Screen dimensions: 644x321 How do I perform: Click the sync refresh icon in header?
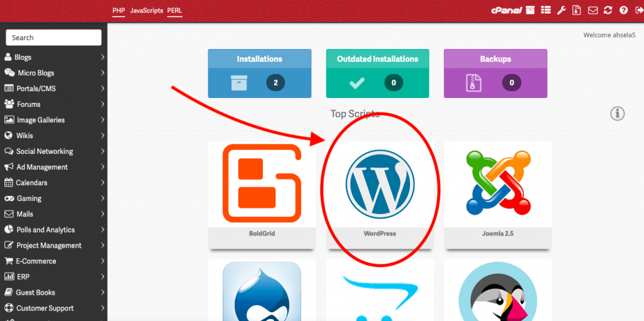coord(608,10)
